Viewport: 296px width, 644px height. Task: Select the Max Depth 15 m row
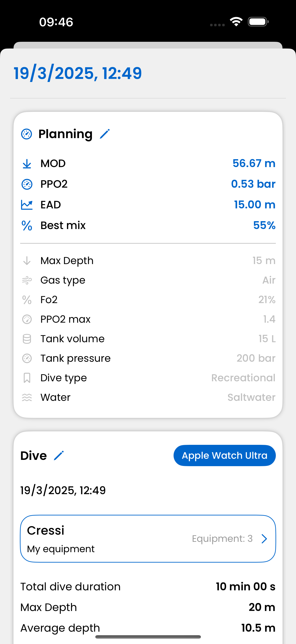click(148, 261)
